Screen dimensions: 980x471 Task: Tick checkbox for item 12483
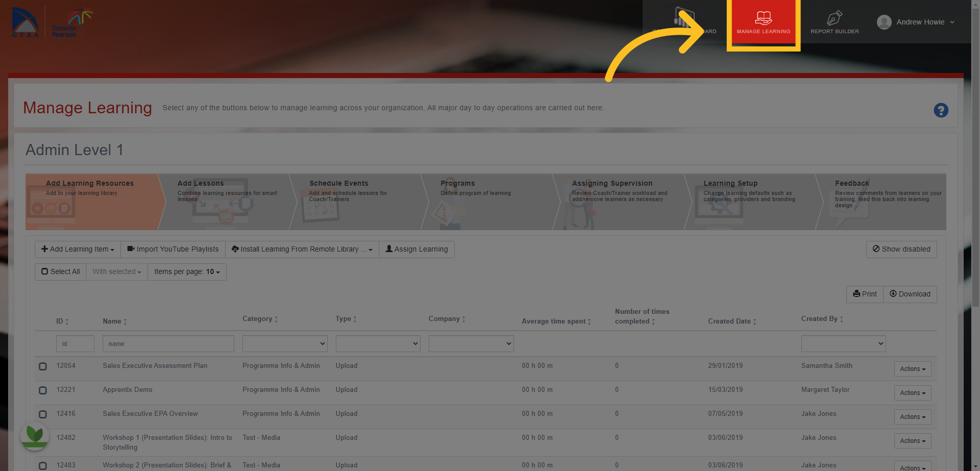pyautogui.click(x=43, y=466)
